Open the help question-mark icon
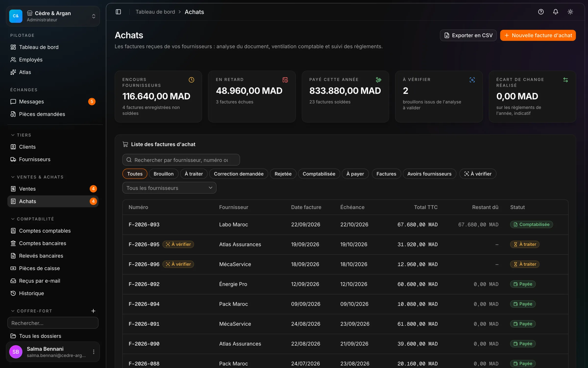588x368 pixels. 541,12
